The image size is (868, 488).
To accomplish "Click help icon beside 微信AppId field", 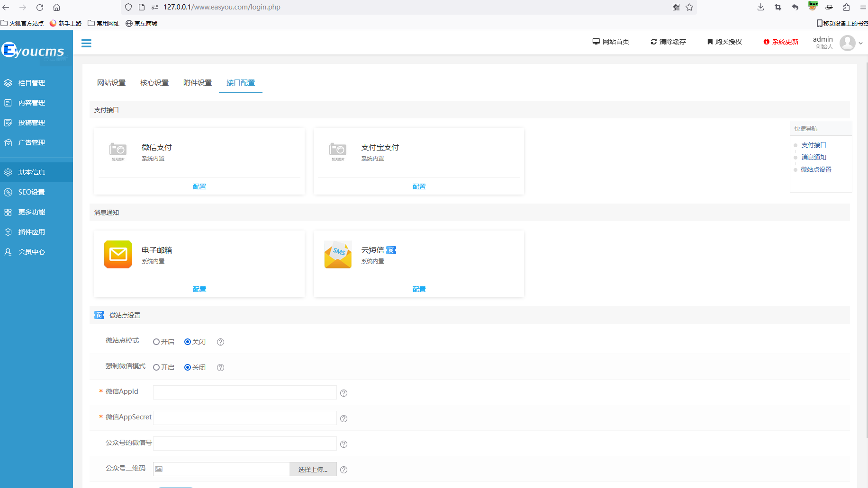I will point(344,393).
